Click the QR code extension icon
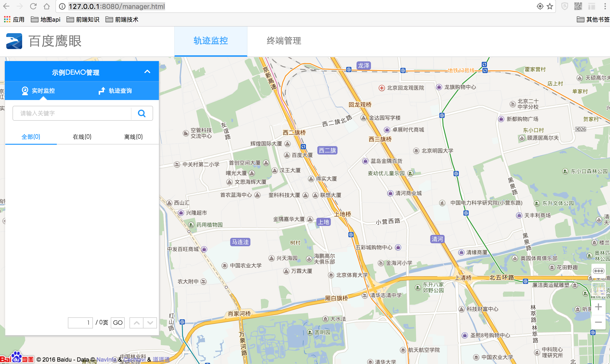 578,6
